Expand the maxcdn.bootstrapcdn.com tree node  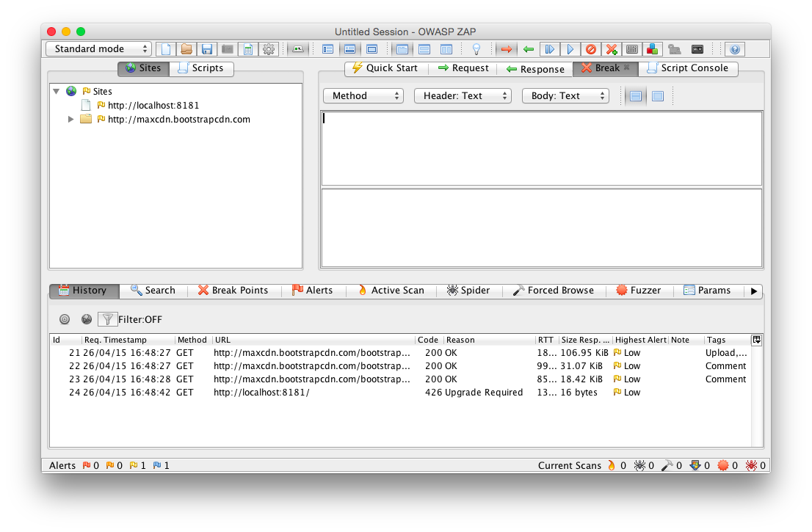point(71,119)
